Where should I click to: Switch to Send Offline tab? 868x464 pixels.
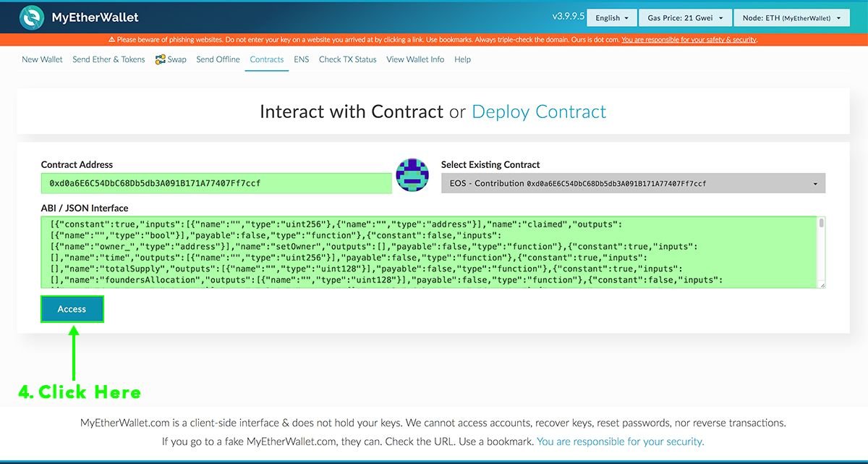pos(218,59)
